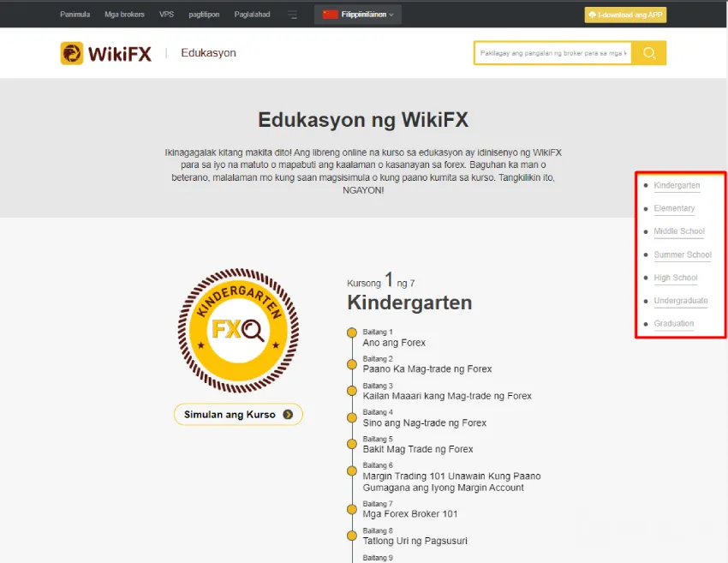Jump to Kindergarten in side navigation

tap(677, 185)
